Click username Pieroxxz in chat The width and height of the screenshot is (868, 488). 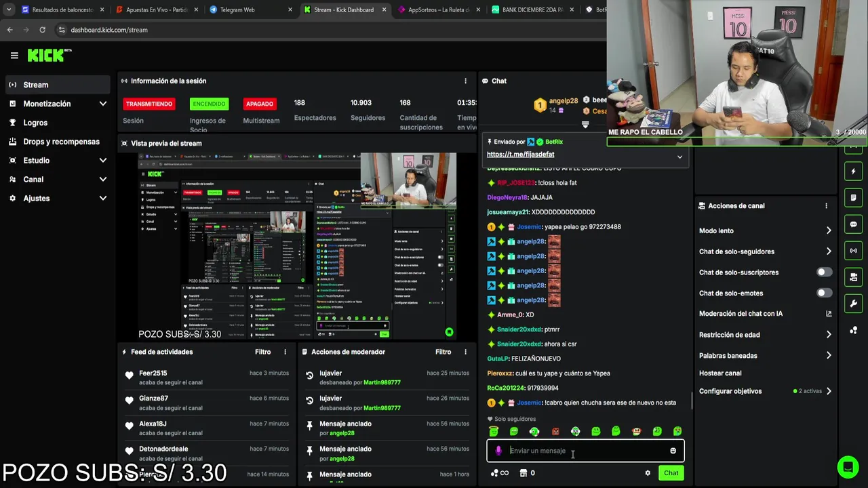point(500,373)
